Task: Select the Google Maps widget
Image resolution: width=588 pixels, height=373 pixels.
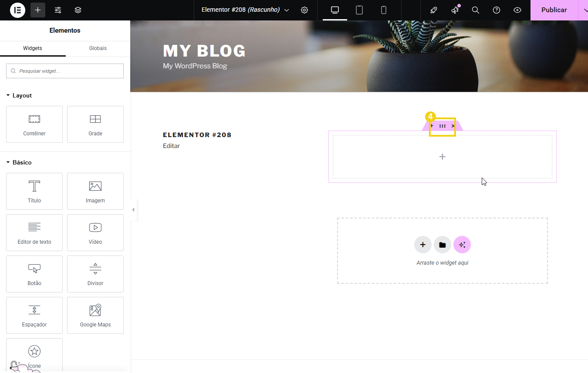Action: point(95,315)
